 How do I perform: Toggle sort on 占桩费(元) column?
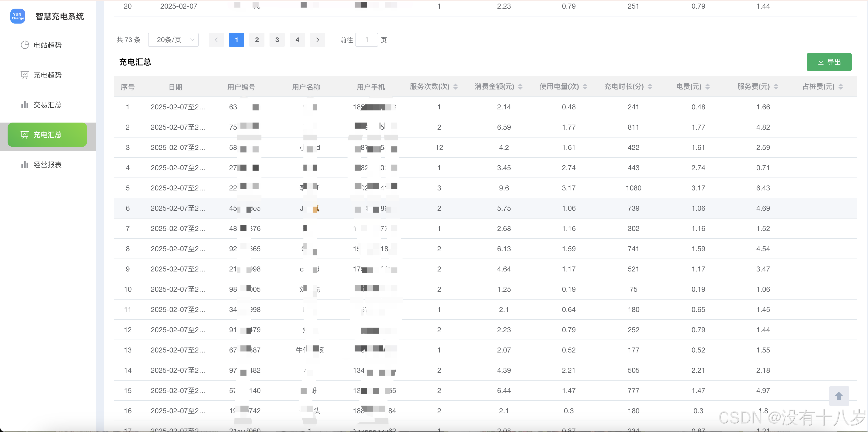pyautogui.click(x=840, y=87)
